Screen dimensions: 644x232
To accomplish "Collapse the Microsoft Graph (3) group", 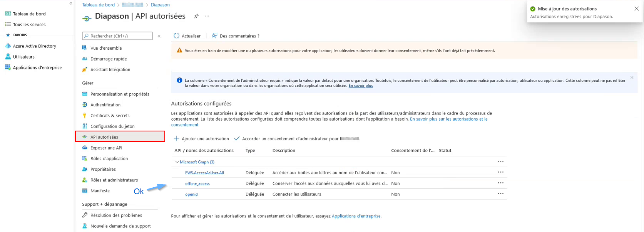I will click(x=177, y=162).
